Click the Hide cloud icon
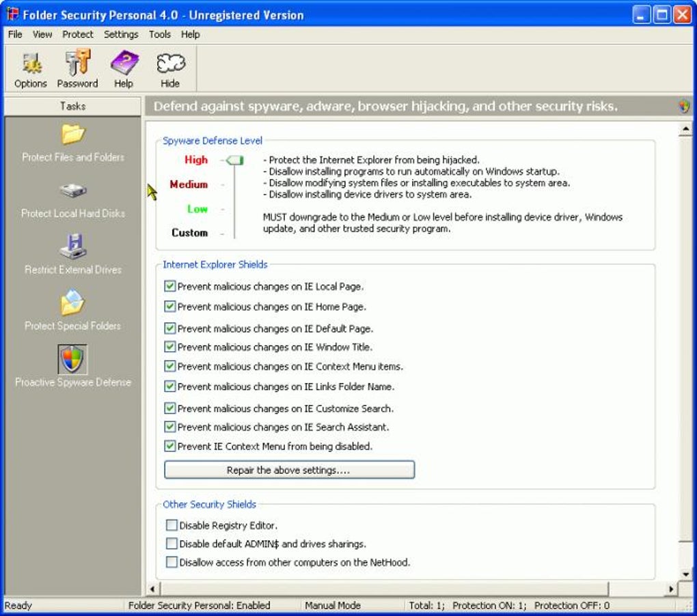 [x=170, y=63]
